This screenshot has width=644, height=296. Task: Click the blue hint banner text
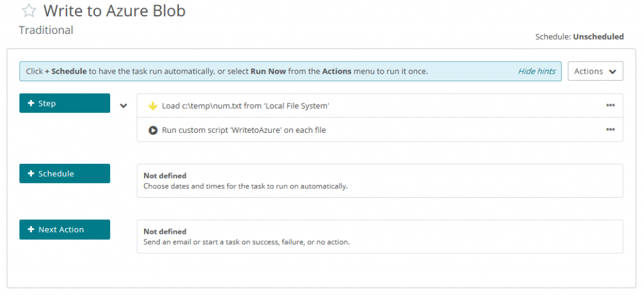tap(226, 71)
